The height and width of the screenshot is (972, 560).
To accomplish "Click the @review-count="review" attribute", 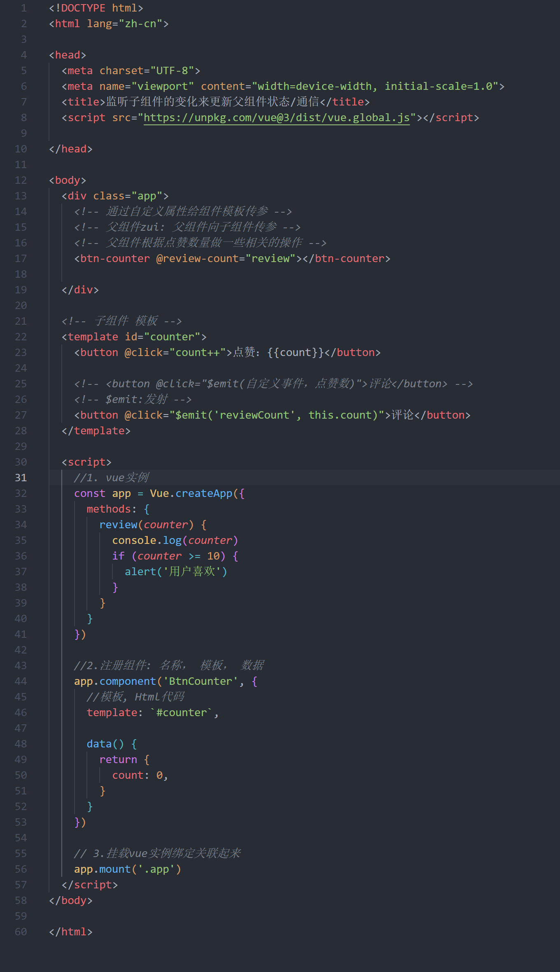I will point(226,259).
